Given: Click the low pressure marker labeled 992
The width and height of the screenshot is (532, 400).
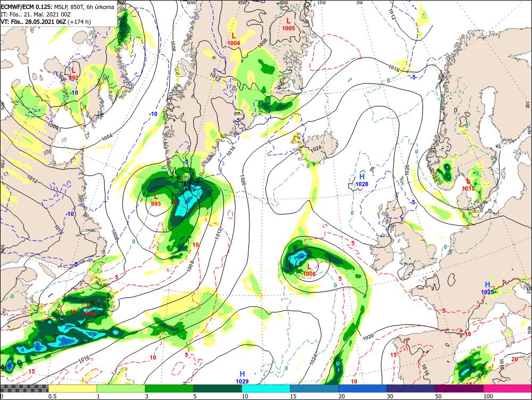Looking at the screenshot, I should 73,73.
